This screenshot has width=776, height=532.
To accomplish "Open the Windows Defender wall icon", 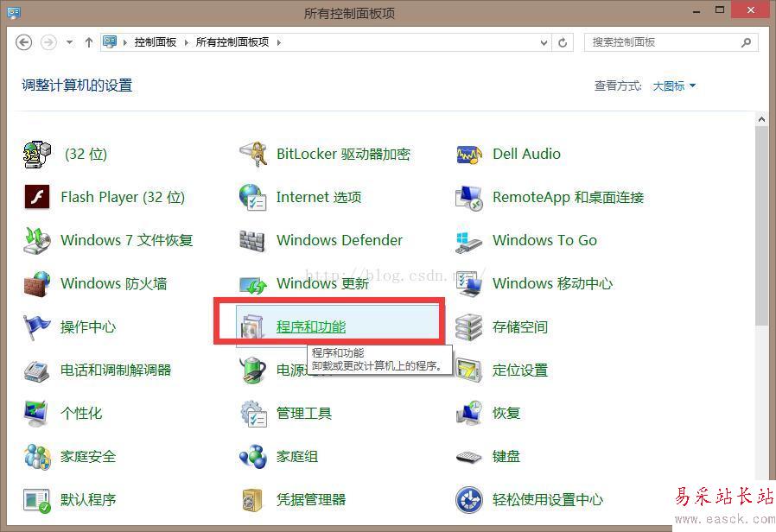I will coord(252,241).
